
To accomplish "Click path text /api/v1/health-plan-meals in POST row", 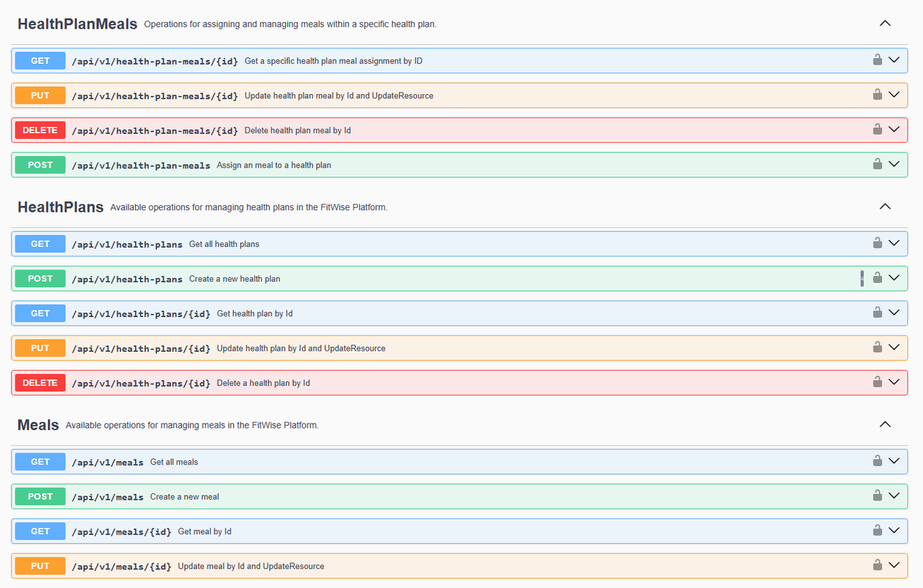I will 141,165.
